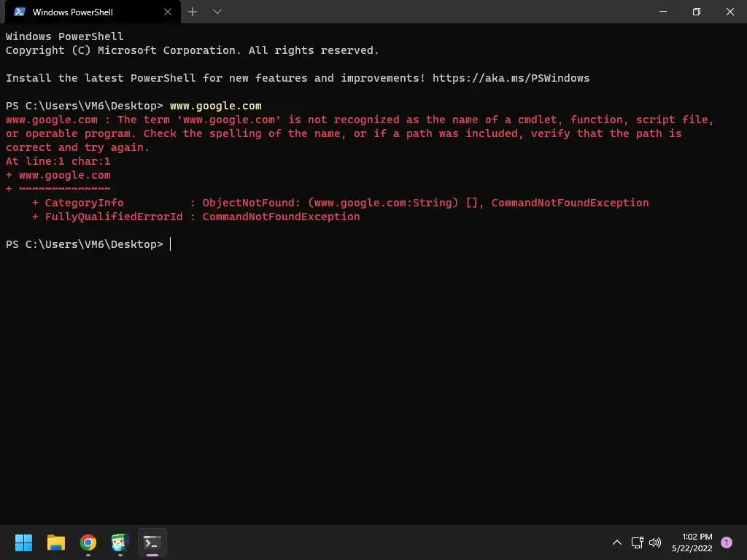Screen dimensions: 747x560
Task: Click the 'Copyright (C) Microsoft Corporation' line
Action: pos(192,50)
